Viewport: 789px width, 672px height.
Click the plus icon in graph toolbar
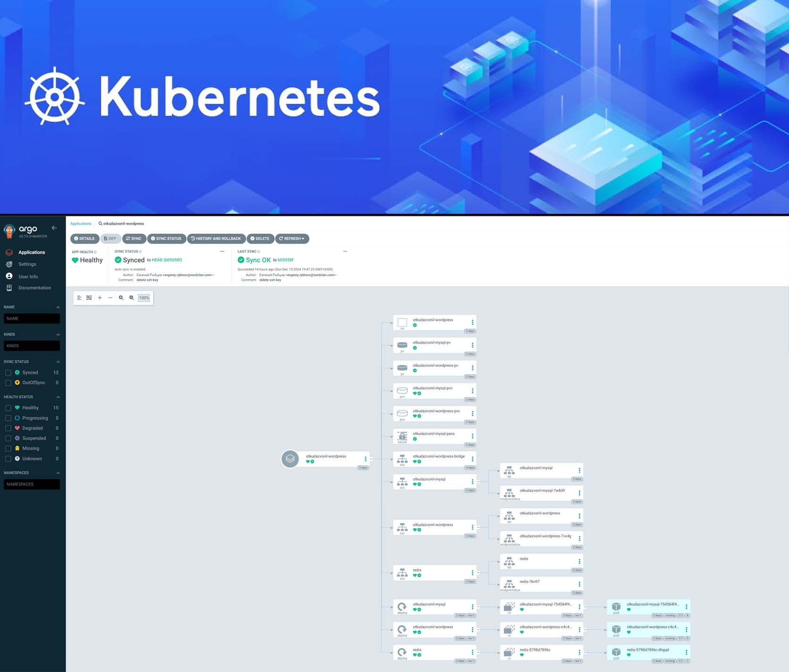100,298
